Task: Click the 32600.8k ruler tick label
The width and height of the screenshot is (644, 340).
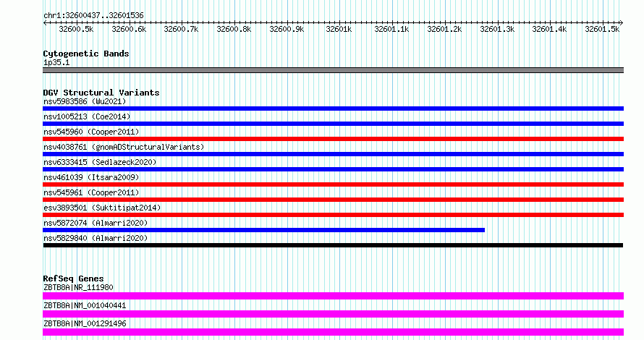Action: click(x=234, y=29)
